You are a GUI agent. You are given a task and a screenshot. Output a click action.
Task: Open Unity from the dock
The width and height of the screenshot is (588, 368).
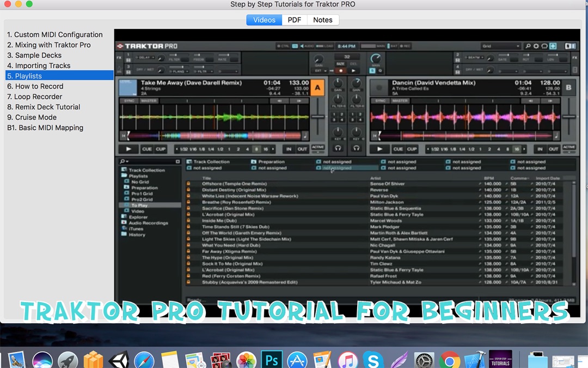119,360
